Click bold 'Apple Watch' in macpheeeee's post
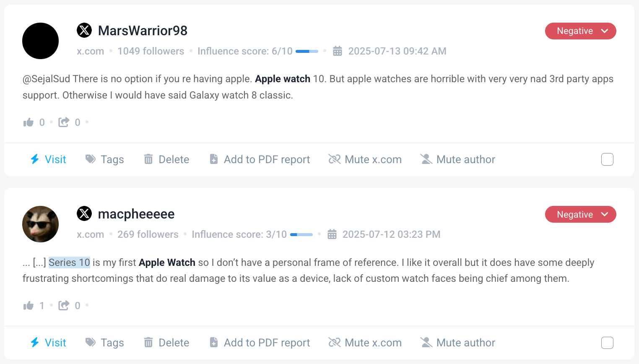639x364 pixels. tap(167, 263)
